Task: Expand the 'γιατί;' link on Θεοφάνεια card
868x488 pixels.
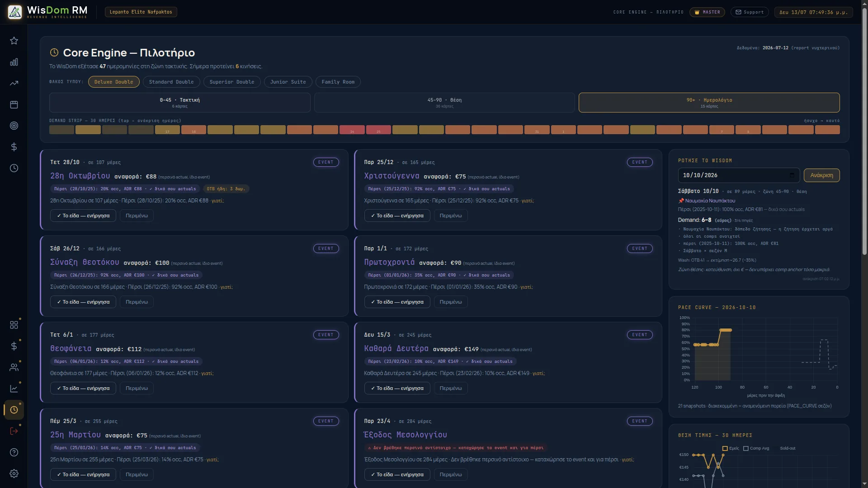Action: [x=207, y=373]
